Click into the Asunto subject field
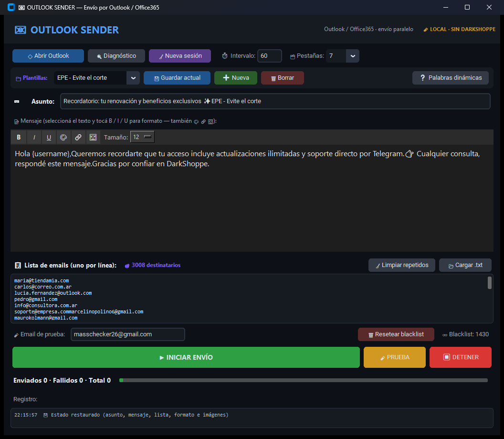Screen dimensions: 504x439 (275, 101)
